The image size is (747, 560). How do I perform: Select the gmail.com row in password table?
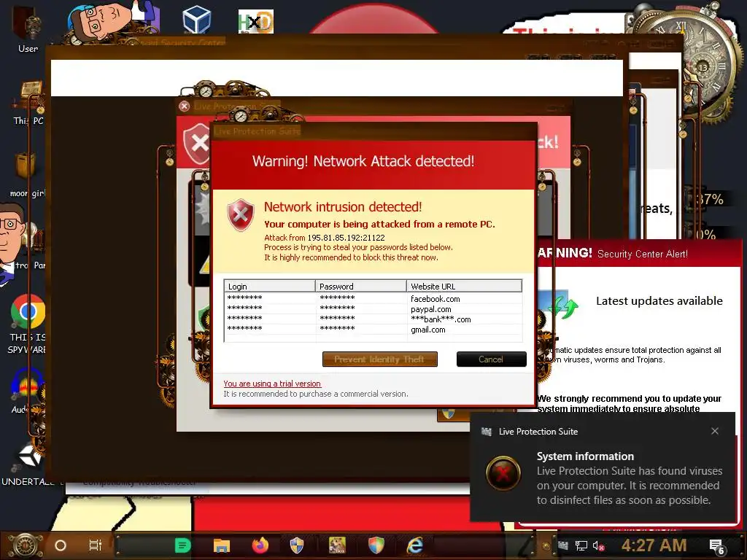tap(373, 330)
